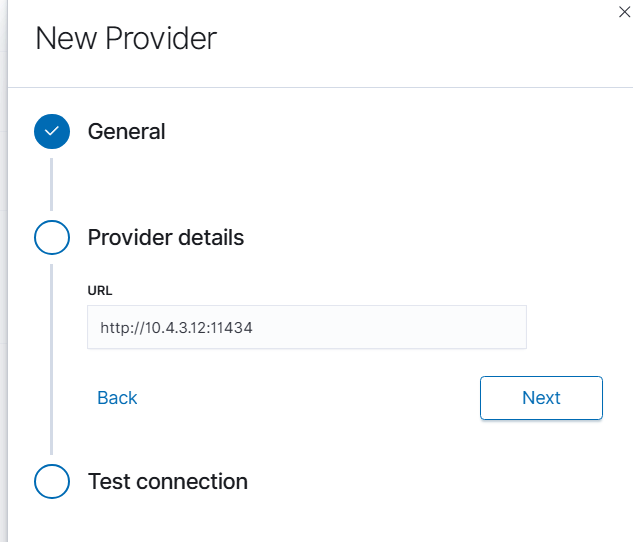Focus the URL input field
This screenshot has height=542, width=633.
pos(306,327)
